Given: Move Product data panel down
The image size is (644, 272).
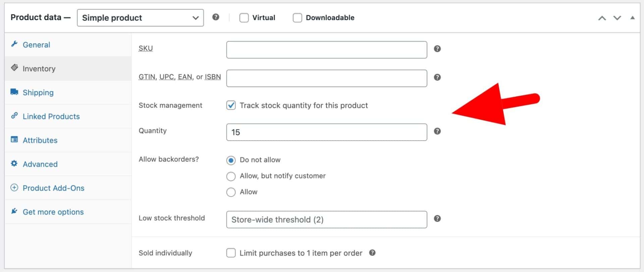Looking at the screenshot, I should pyautogui.click(x=617, y=18).
